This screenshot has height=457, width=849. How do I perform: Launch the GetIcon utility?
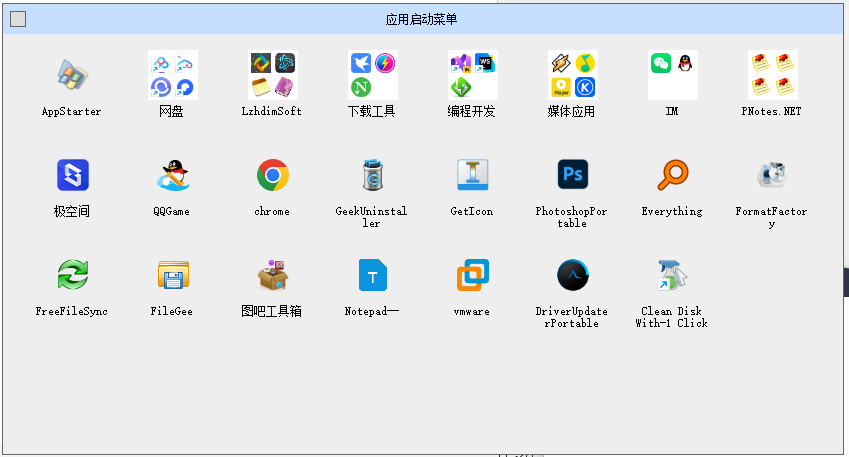click(472, 175)
